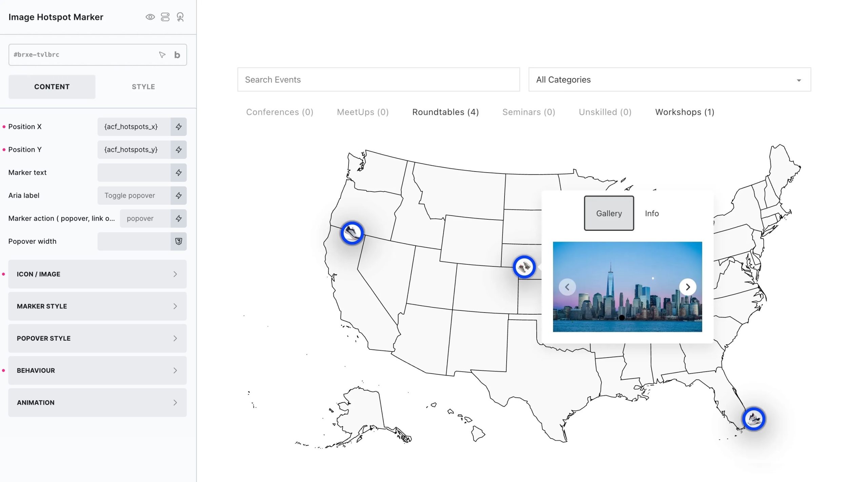
Task: Open dynamic data for Position X
Action: (179, 127)
